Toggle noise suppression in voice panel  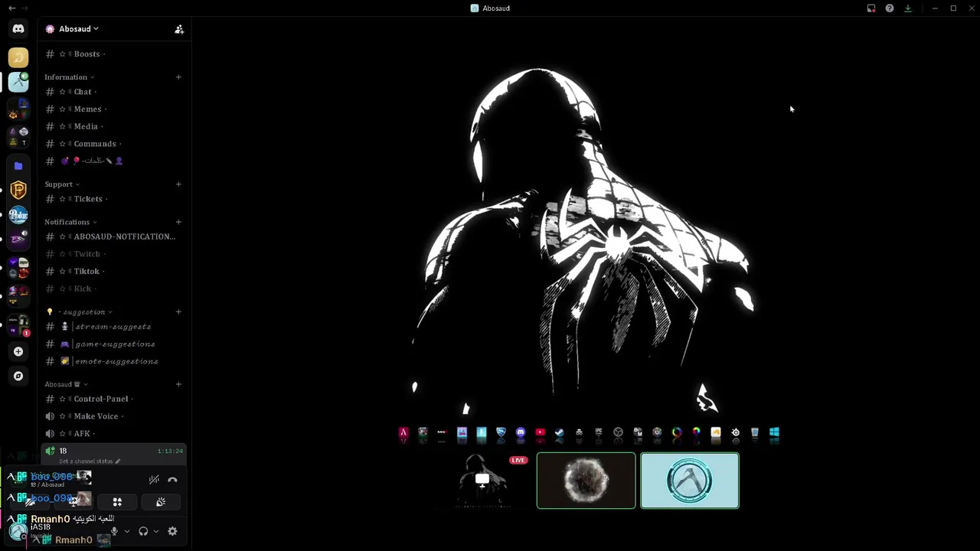pos(154,480)
